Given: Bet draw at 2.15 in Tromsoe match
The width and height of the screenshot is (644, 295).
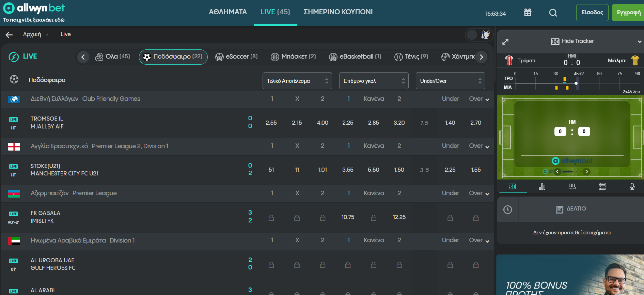Looking at the screenshot, I should click(x=297, y=123).
